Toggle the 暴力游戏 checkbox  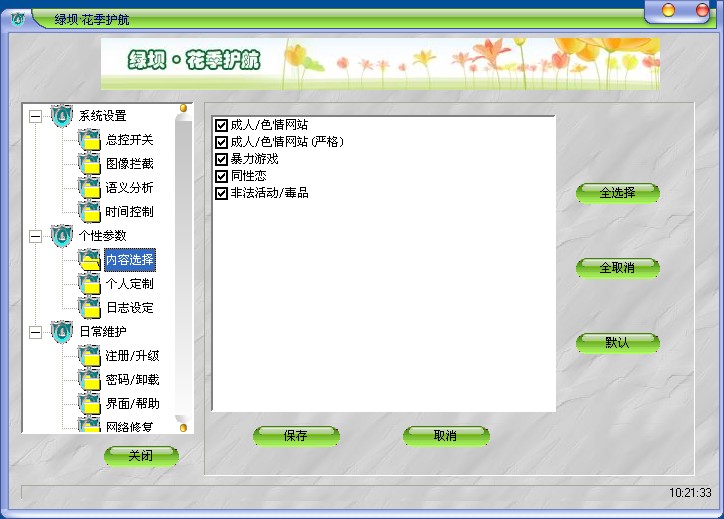pos(222,159)
